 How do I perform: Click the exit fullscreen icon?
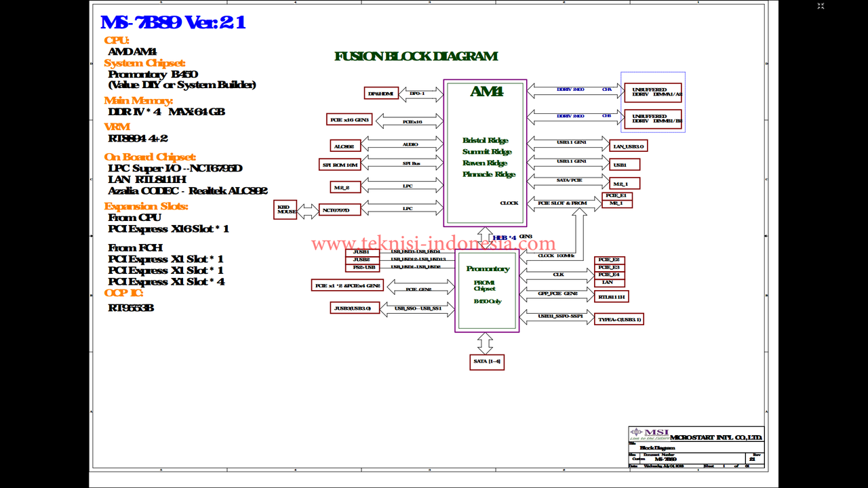point(821,6)
